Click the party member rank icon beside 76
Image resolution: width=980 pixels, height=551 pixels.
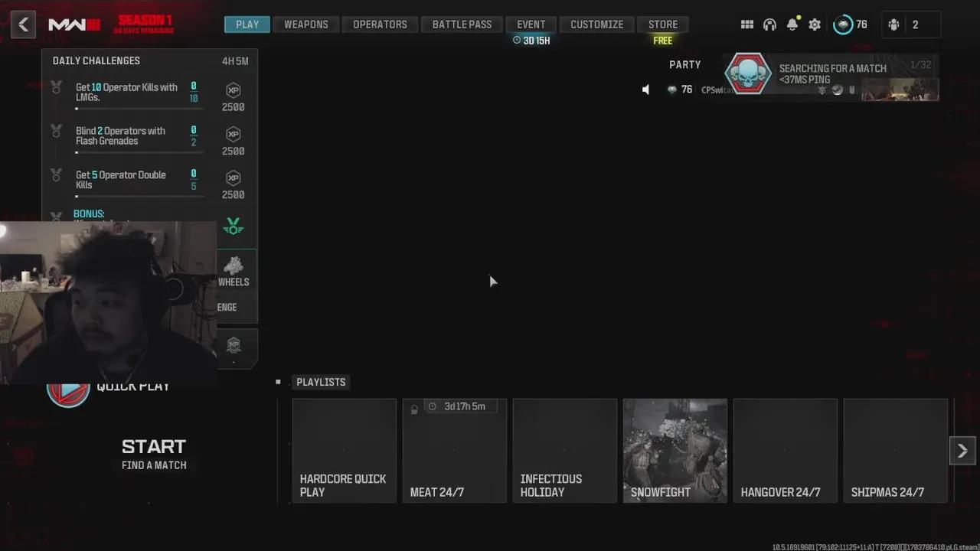[x=671, y=90]
